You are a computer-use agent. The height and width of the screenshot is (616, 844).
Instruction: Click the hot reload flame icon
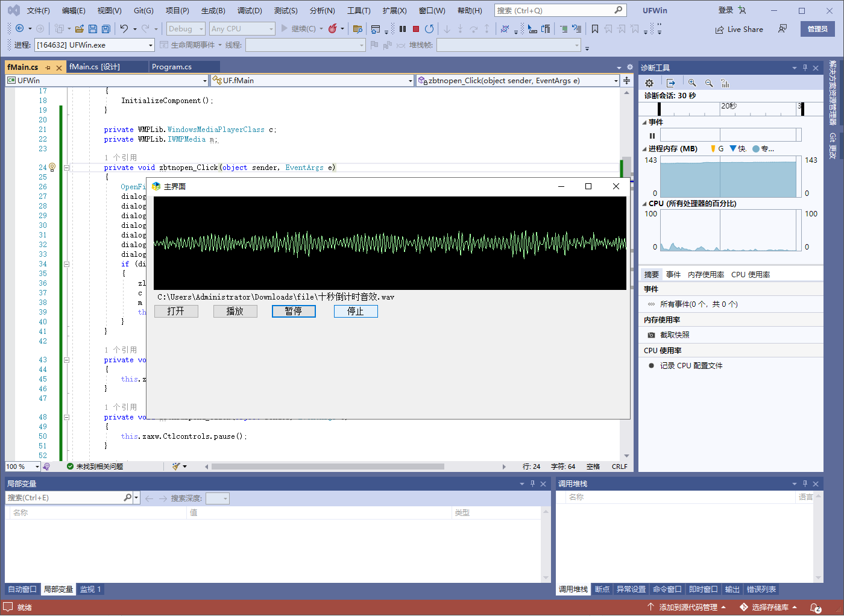pos(333,28)
